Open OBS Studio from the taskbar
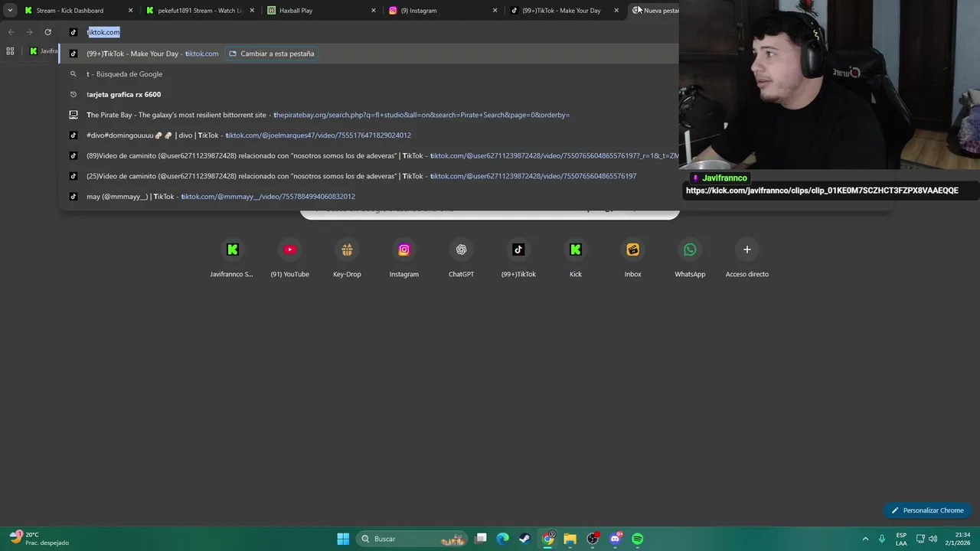Viewport: 980px width, 551px height. [593, 539]
